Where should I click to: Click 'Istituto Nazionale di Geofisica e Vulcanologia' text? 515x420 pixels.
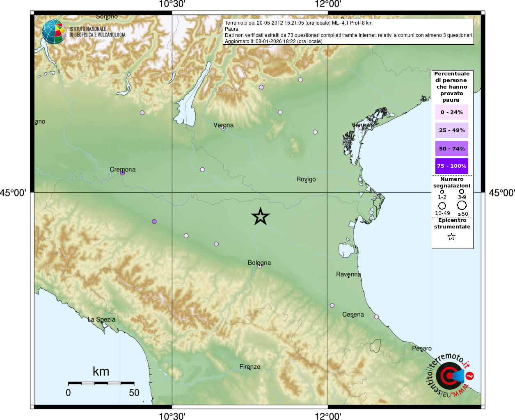point(97,32)
